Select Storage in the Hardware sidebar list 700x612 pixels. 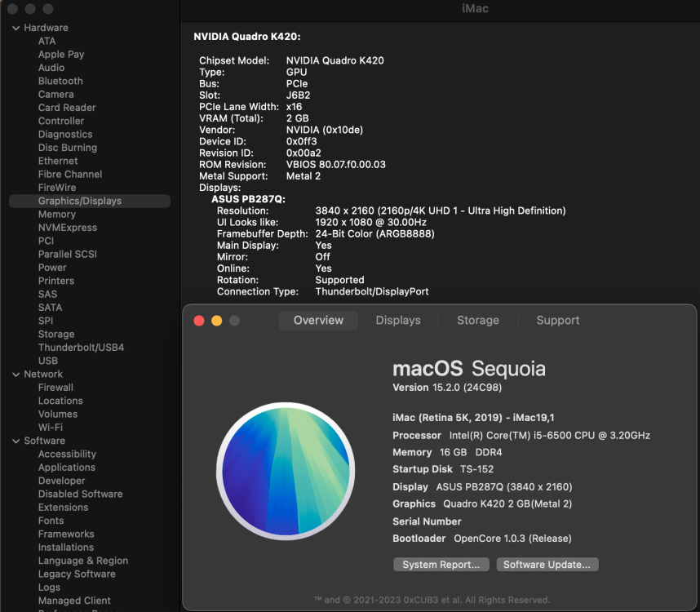pyautogui.click(x=56, y=335)
